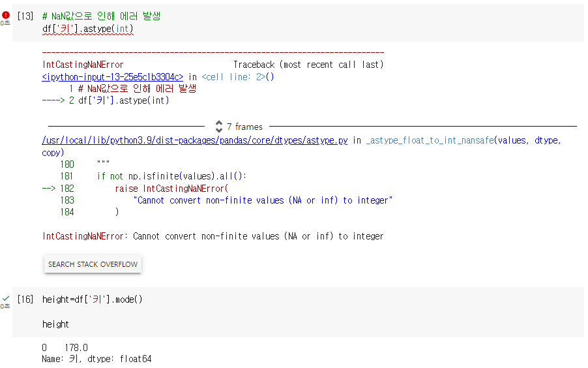Click the 'Name: 키, dtype: float64' output line
Screen dimensions: 588x368
point(96,359)
